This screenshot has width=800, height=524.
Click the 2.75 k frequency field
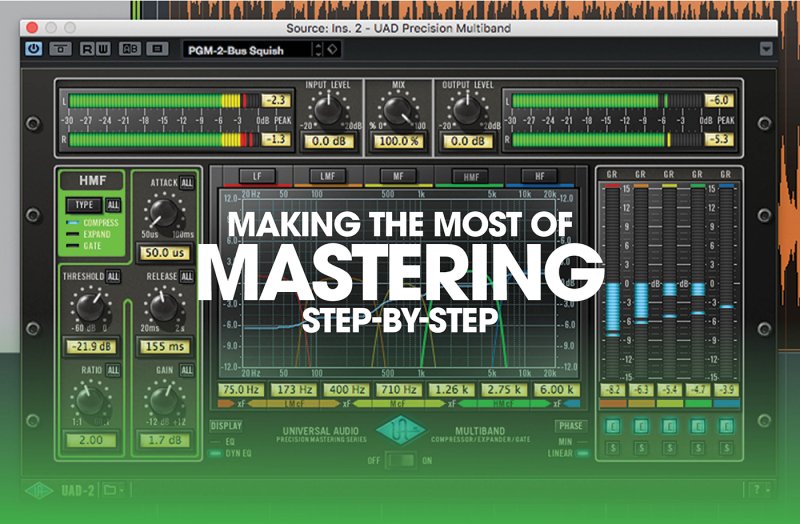tap(504, 390)
